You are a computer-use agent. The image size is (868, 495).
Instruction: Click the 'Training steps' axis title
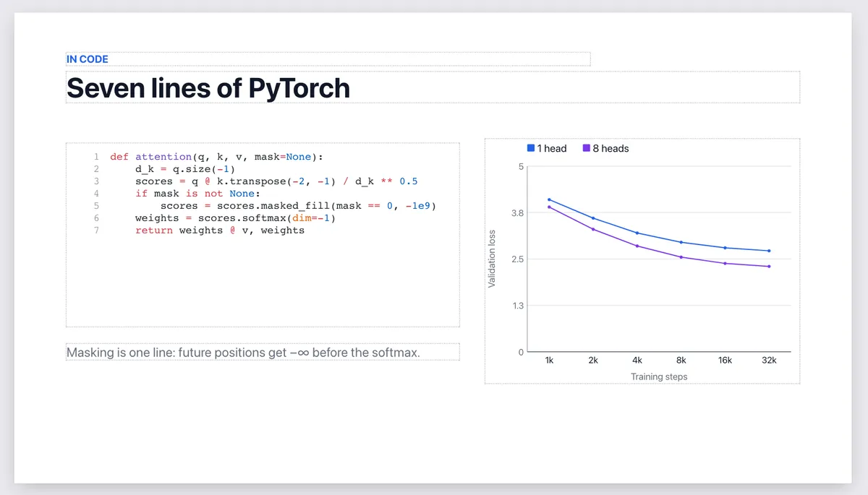coord(659,376)
